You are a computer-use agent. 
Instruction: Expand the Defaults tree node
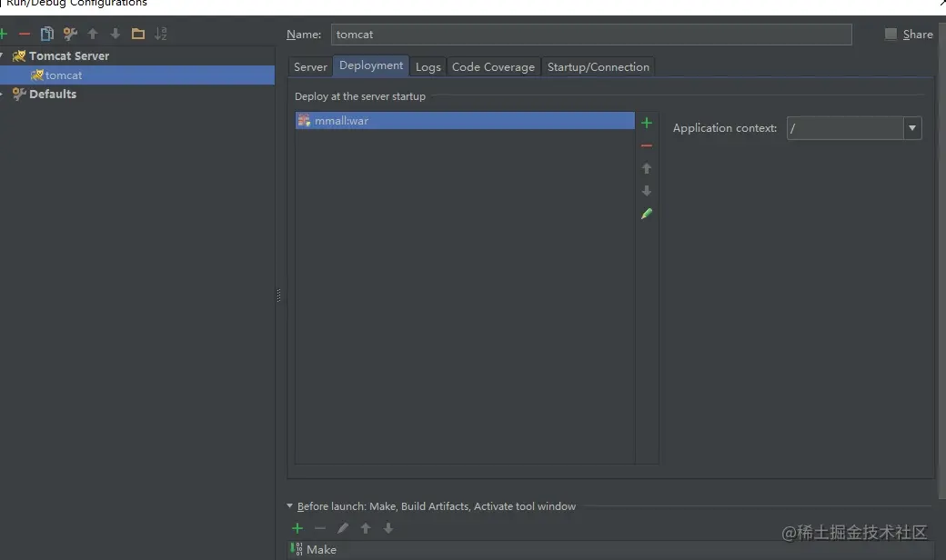pos(2,94)
